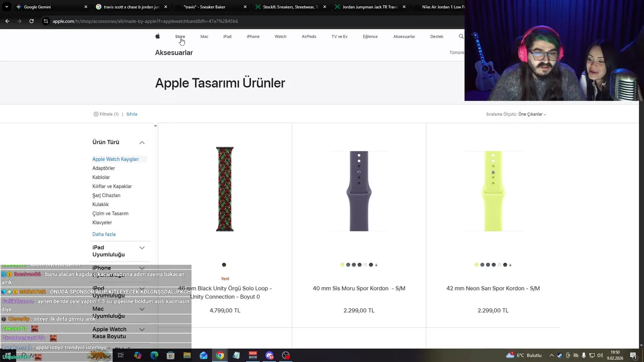
Task: Open the Store menu in the Apple header
Action: tap(180, 36)
